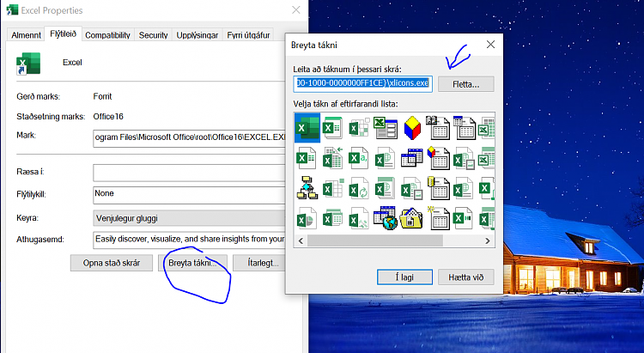Pick the Excel document icon with refresh arrows
The image size is (644, 353).
(x=359, y=188)
